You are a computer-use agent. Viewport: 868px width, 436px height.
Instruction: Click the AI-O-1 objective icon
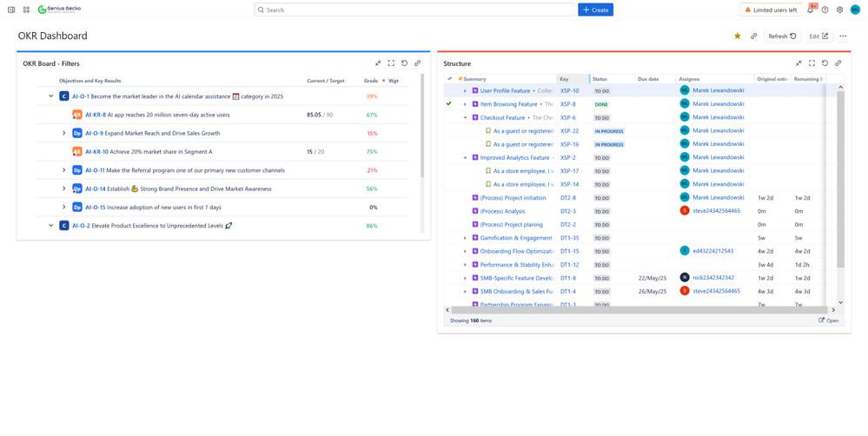pos(64,96)
